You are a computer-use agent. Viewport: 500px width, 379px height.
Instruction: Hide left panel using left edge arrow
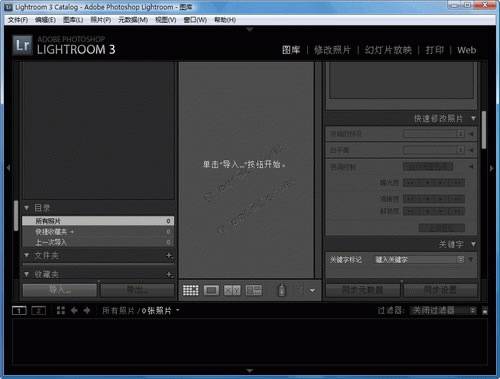(8, 168)
